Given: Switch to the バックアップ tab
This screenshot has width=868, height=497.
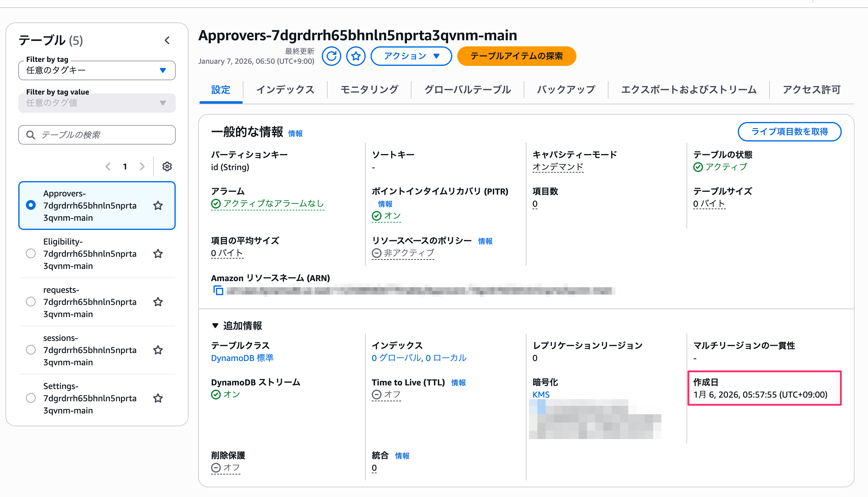Looking at the screenshot, I should tap(565, 90).
